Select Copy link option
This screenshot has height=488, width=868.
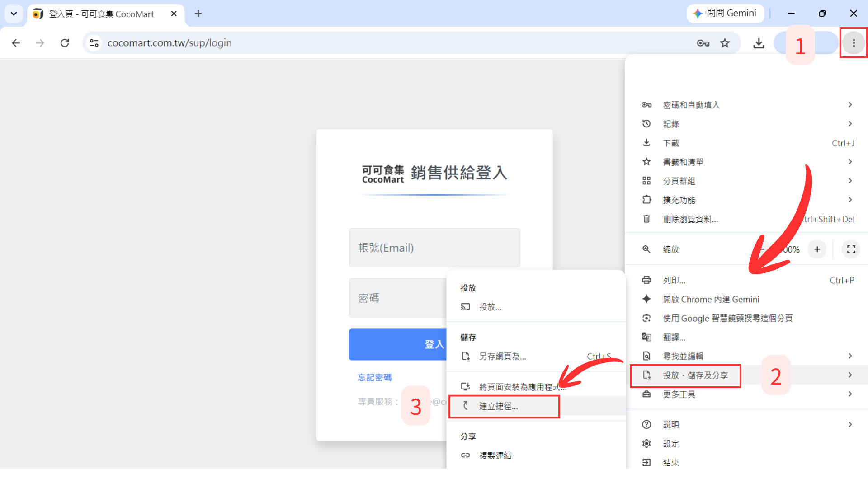coord(536,455)
